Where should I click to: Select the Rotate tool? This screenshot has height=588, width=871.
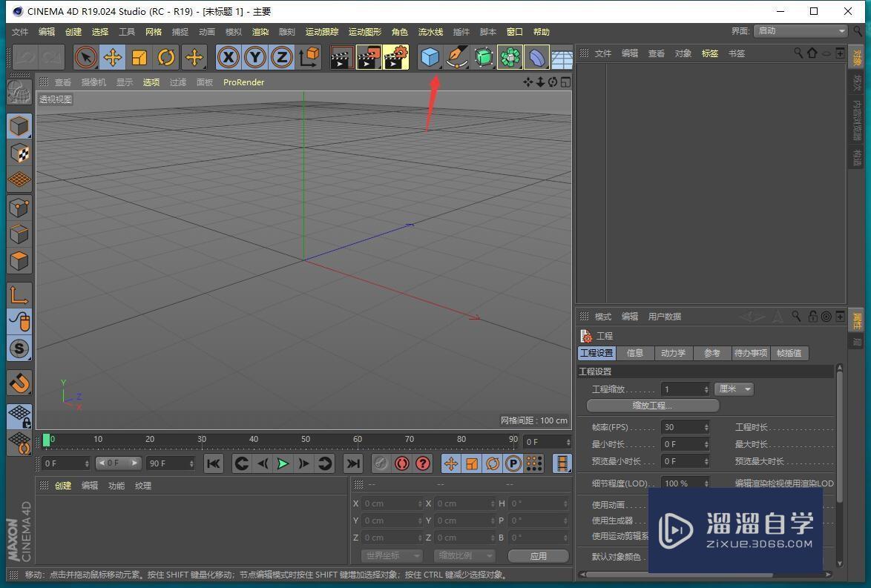click(x=165, y=57)
